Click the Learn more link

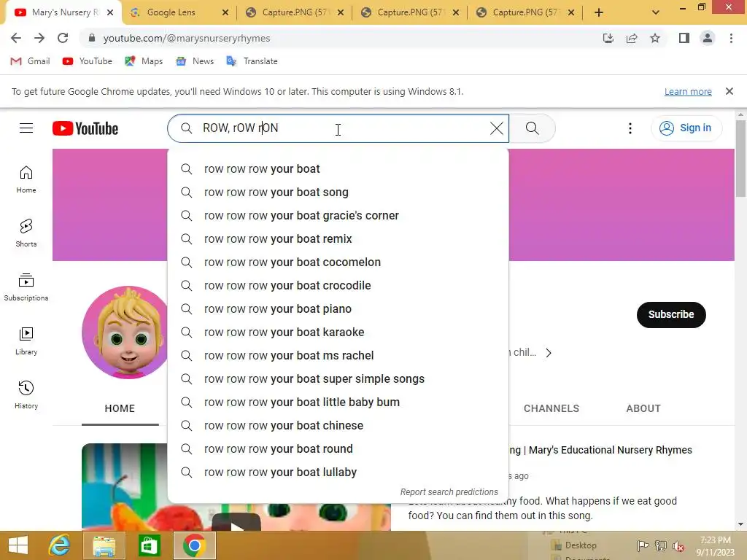coord(687,91)
